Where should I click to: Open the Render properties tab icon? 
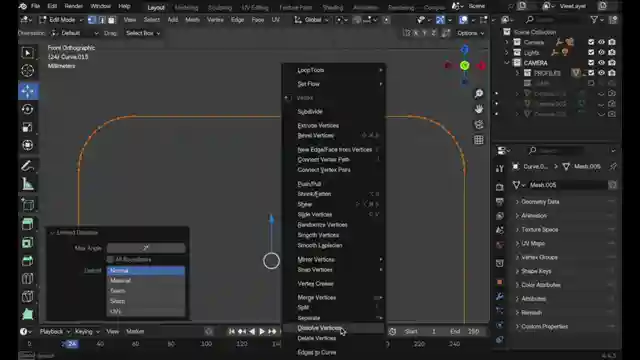tap(500, 187)
